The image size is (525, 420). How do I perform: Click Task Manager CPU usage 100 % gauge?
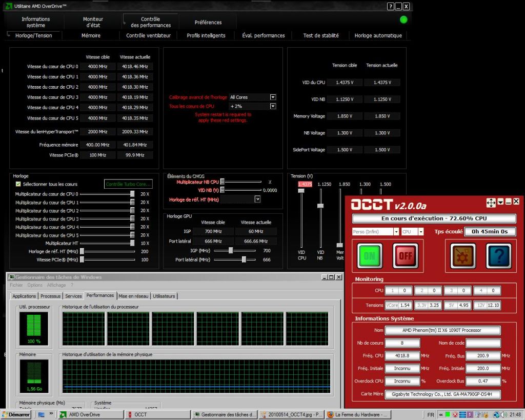pos(34,329)
